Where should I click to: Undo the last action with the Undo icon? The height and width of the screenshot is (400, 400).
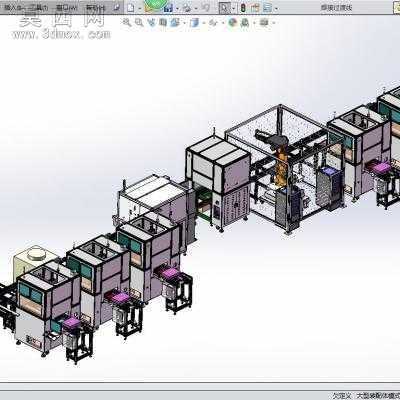tap(206, 8)
